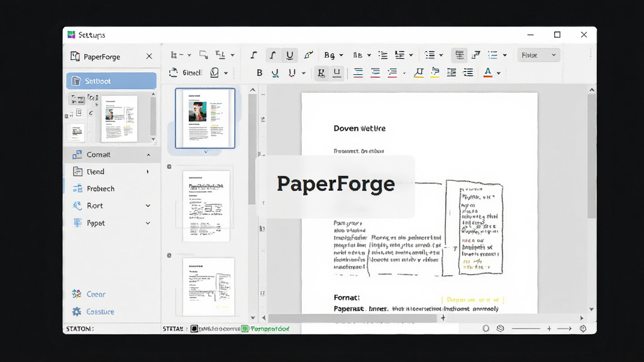
Task: Click the Papet icon in the sidebar
Action: pyautogui.click(x=77, y=223)
